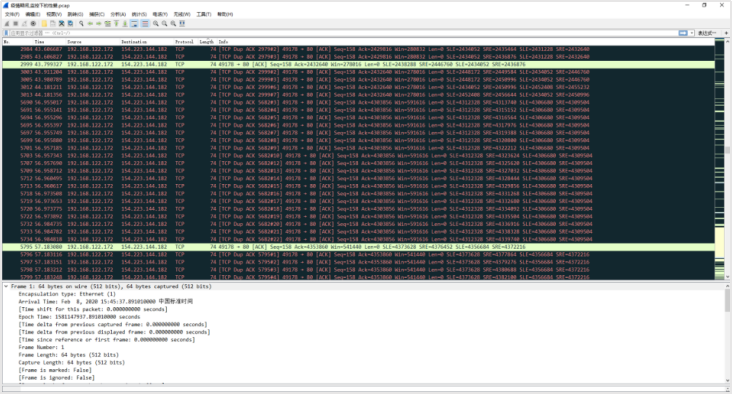Jump to the first packet
732x394 pixels.
tap(116, 23)
